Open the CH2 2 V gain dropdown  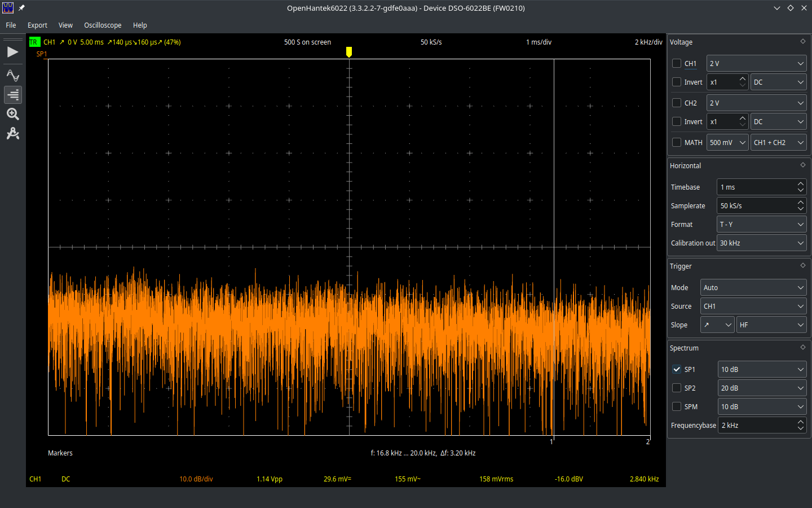(x=756, y=103)
